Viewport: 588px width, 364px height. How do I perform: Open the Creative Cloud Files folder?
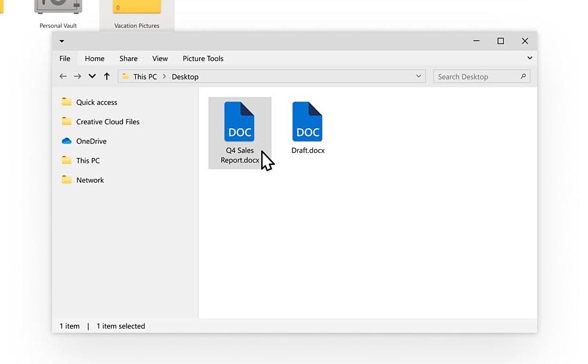coord(107,122)
